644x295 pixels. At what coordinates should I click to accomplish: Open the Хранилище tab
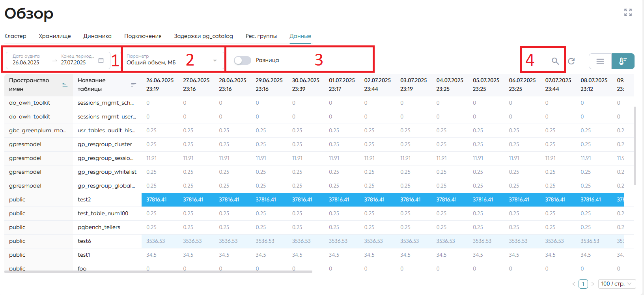pyautogui.click(x=55, y=36)
